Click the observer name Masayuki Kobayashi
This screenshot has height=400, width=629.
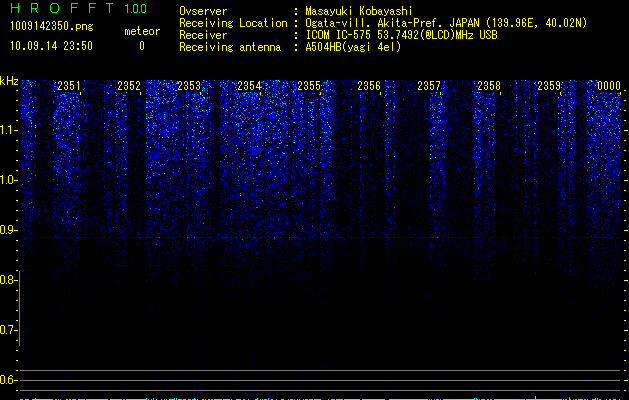point(359,11)
